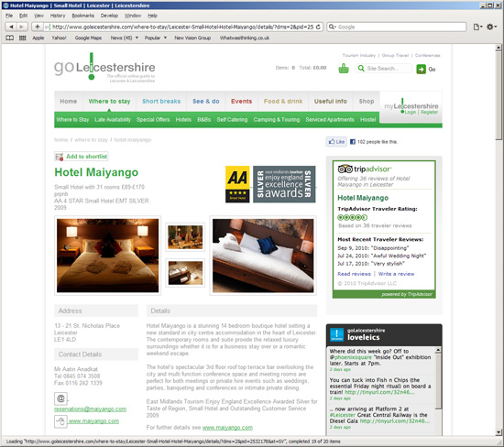Open Special Offers submenu link
The height and width of the screenshot is (447, 504).
pyautogui.click(x=153, y=120)
